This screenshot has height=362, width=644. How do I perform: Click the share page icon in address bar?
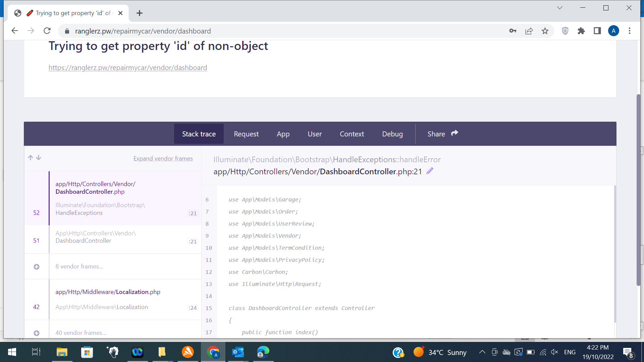pos(529,31)
